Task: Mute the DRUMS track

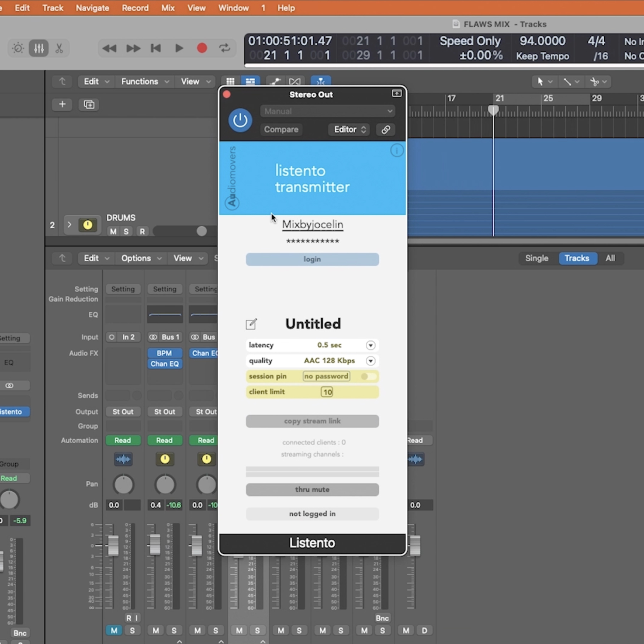Action: coord(113,231)
